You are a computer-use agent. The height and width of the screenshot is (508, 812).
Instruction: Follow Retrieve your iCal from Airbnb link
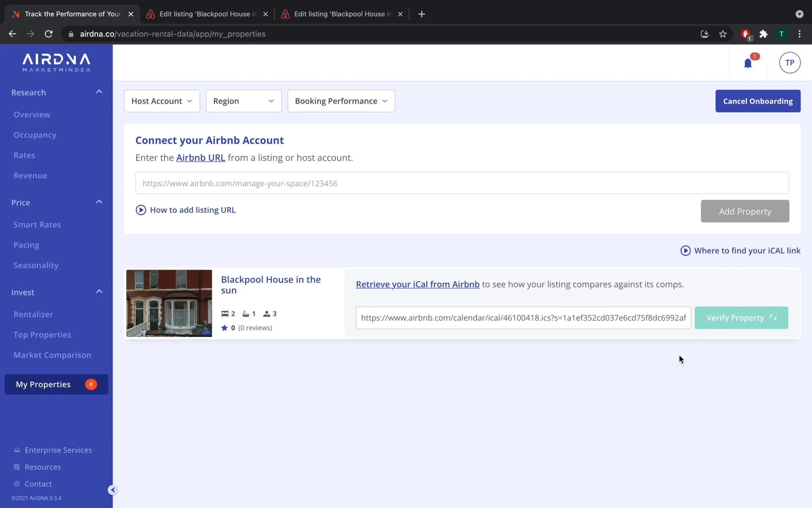pyautogui.click(x=418, y=284)
